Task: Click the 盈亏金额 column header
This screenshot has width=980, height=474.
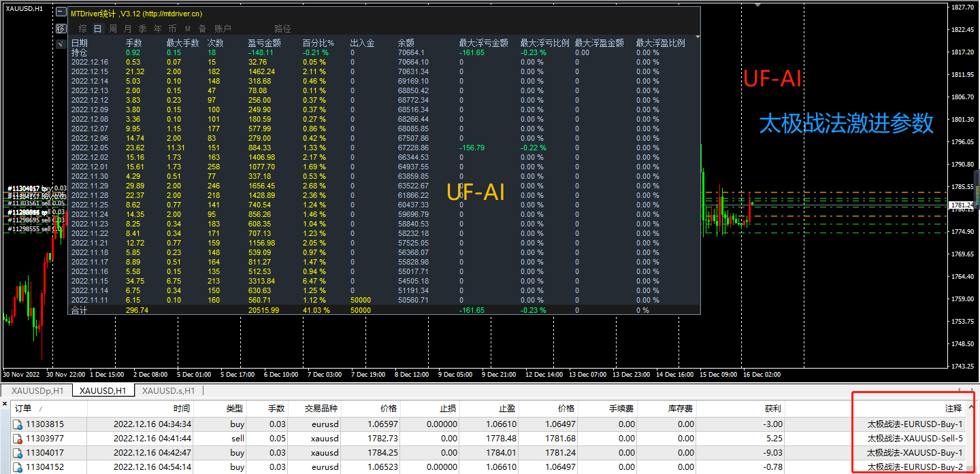Action: [265, 43]
